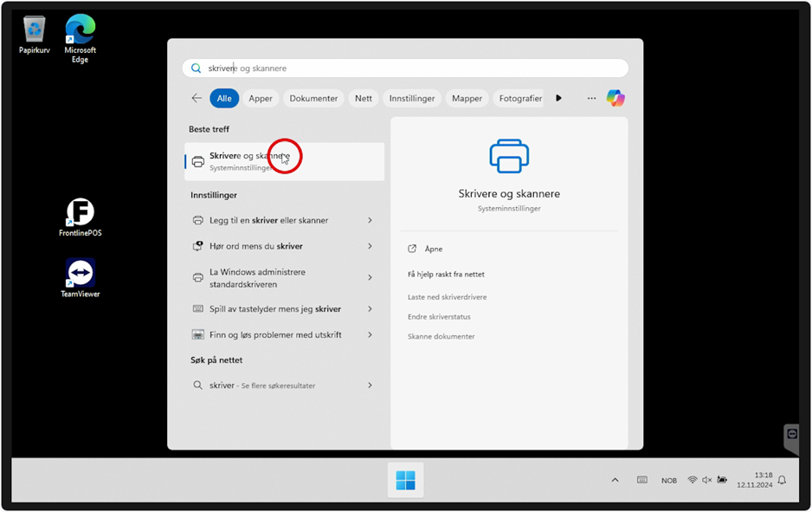This screenshot has height=512, width=812.
Task: Open FrontlinePOS desktop shortcut
Action: click(81, 217)
